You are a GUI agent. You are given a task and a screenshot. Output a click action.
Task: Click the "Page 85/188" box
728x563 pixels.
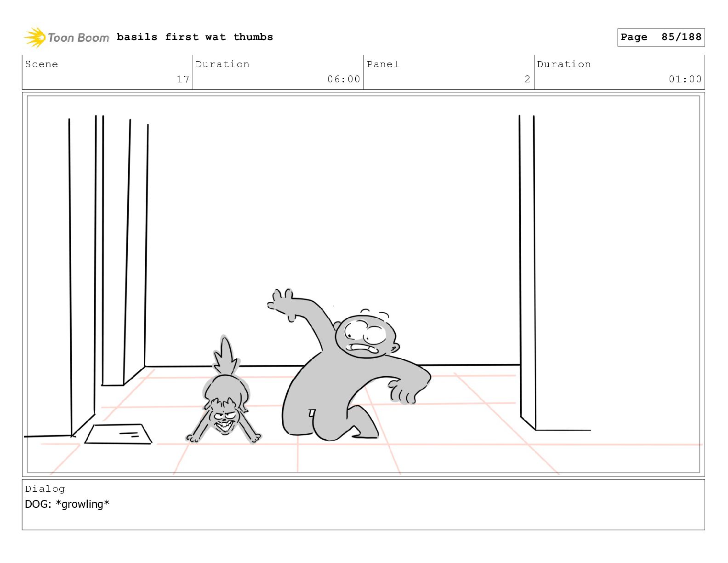661,37
